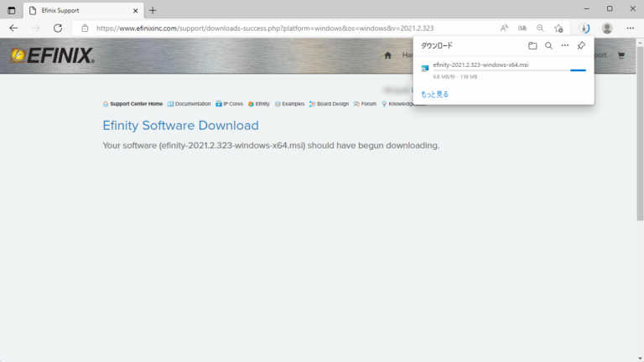Click the home icon in site navigation
This screenshot has width=644, height=362.
[x=387, y=55]
